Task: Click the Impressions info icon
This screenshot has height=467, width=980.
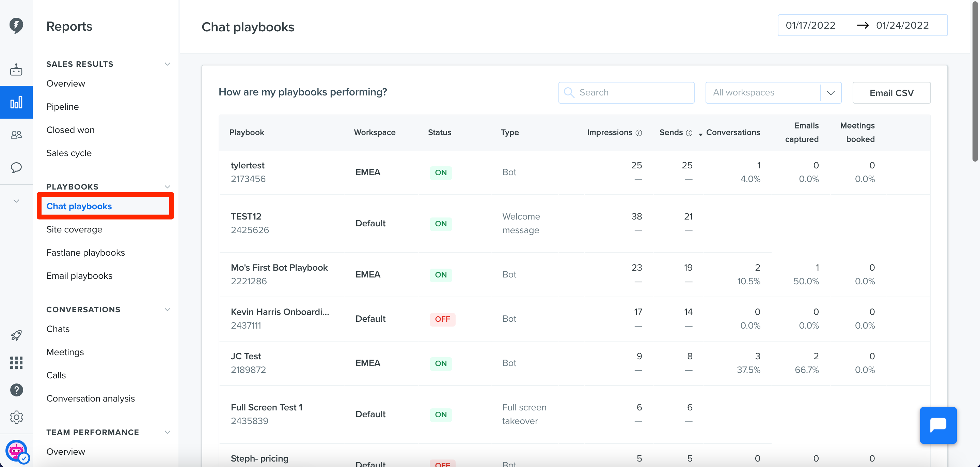Action: pyautogui.click(x=639, y=133)
